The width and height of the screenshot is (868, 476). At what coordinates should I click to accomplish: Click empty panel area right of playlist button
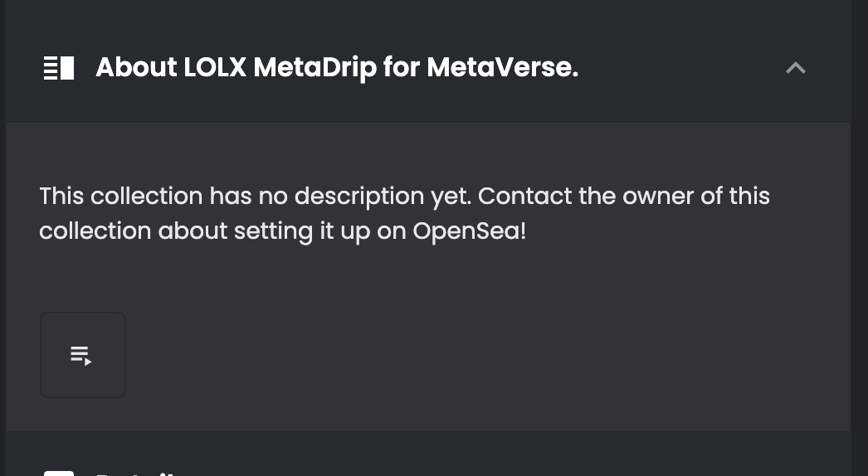pos(481,355)
